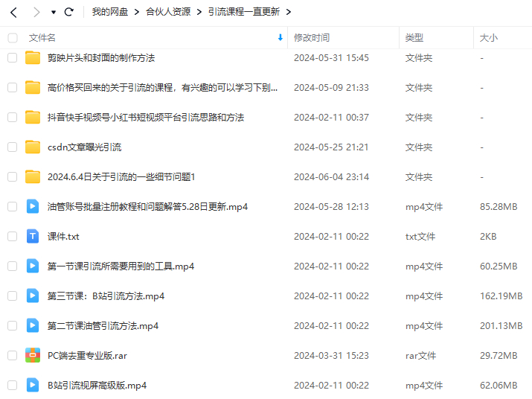532x399 pixels.
Task: Click the folder icon for csdn文章曝光引流
Action: (x=33, y=147)
